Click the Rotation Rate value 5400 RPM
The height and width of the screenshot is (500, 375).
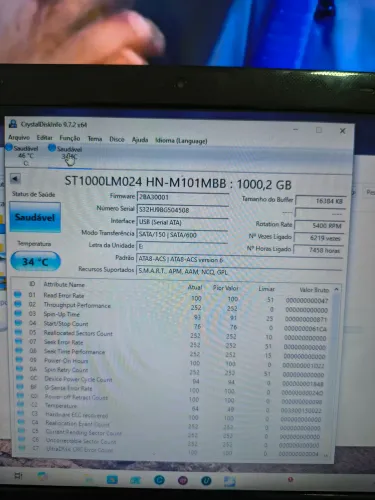click(320, 226)
